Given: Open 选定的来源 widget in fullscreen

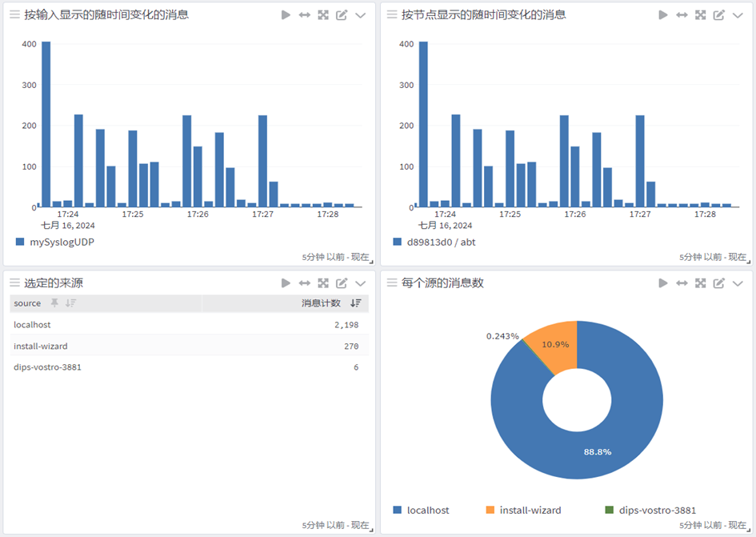Looking at the screenshot, I should tap(323, 283).
